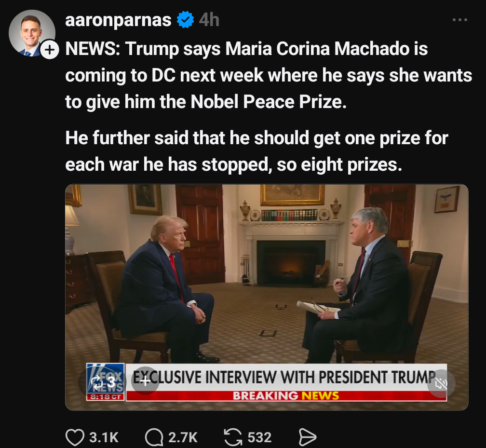Click the blue verified badge
Viewport: 486px width, 448px height.
coord(185,20)
